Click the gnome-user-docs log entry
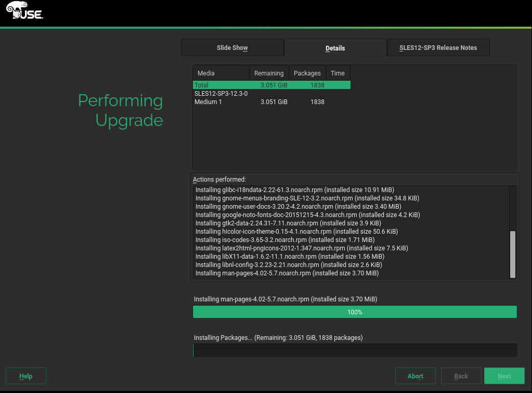532x393 pixels. 298,207
